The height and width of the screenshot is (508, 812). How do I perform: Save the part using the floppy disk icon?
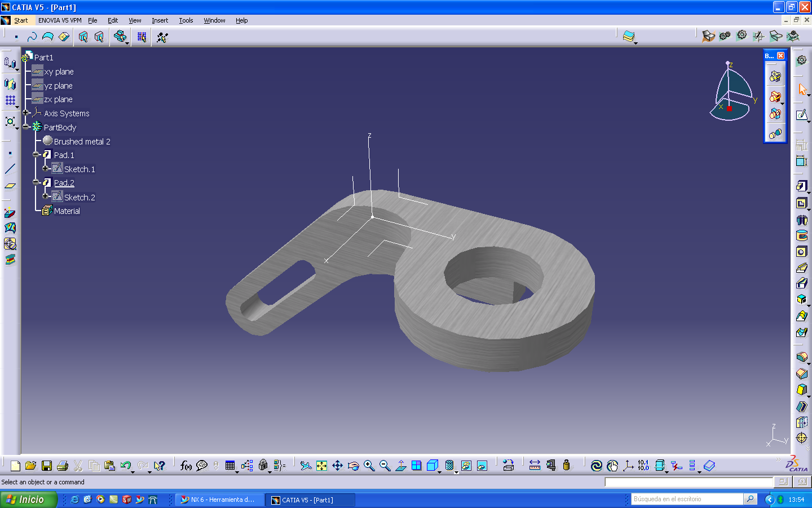click(47, 466)
